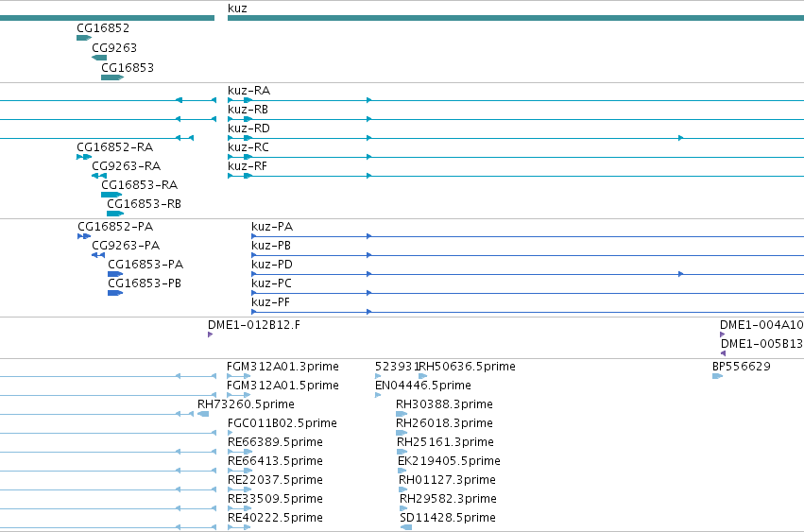The image size is (804, 532).
Task: Select the purple DME1-012B12.F arrow marker
Action: tap(211, 335)
